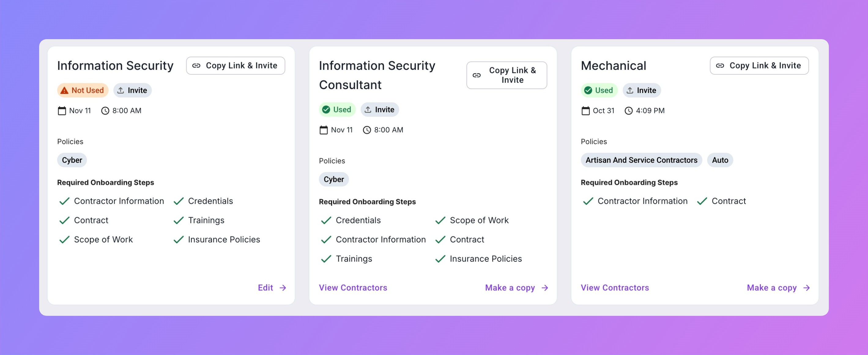Click checkmark beside Trainings in first card

pyautogui.click(x=178, y=220)
